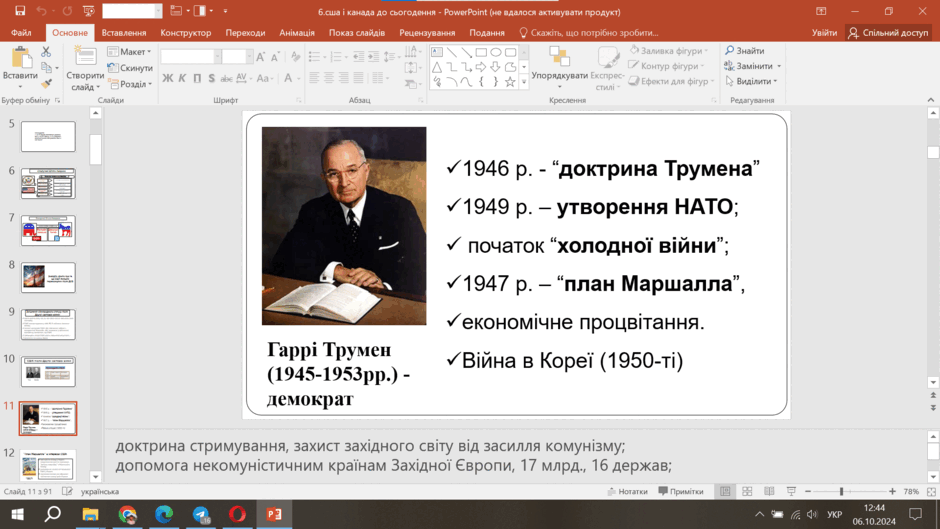Click the spell check icon in status bar
The image size is (940, 529).
(67, 491)
